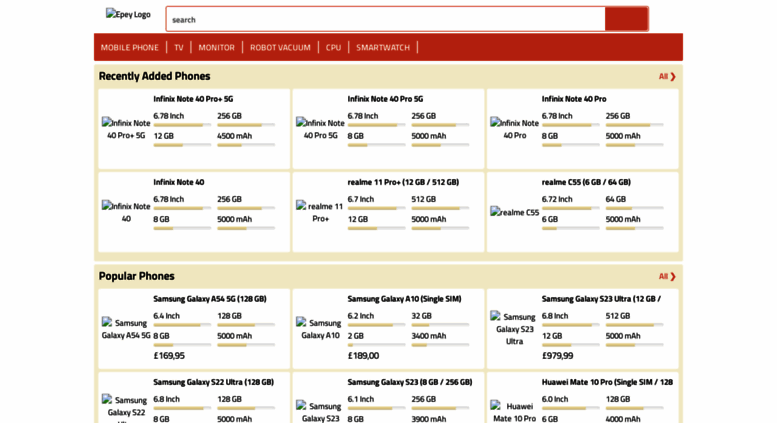
Task: Click 4500 mAh on Infinix Note 40 Pro+ 5G
Action: (234, 136)
